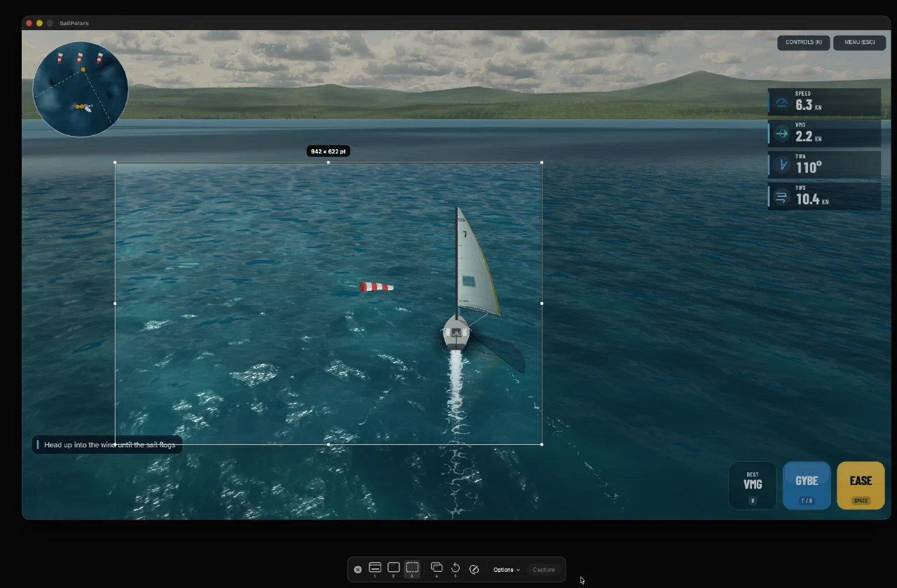Click the sailboat number 7 on the water
Viewport: 897px width, 588px height.
click(471, 280)
